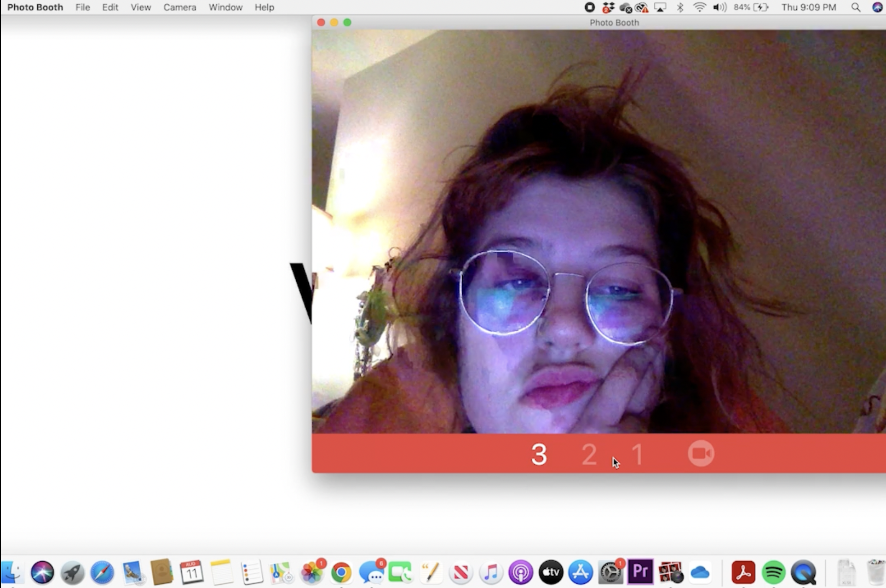Viewport: 886px width, 588px height.
Task: Open Pages pen icon in Dock
Action: point(431,573)
